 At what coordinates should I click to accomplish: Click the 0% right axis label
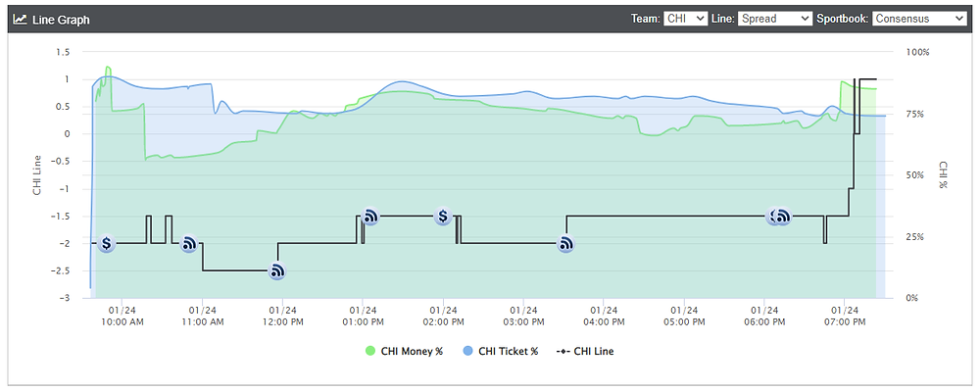[913, 299]
